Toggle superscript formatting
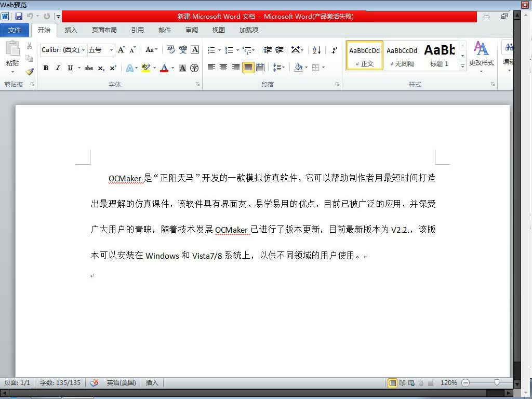 point(113,68)
